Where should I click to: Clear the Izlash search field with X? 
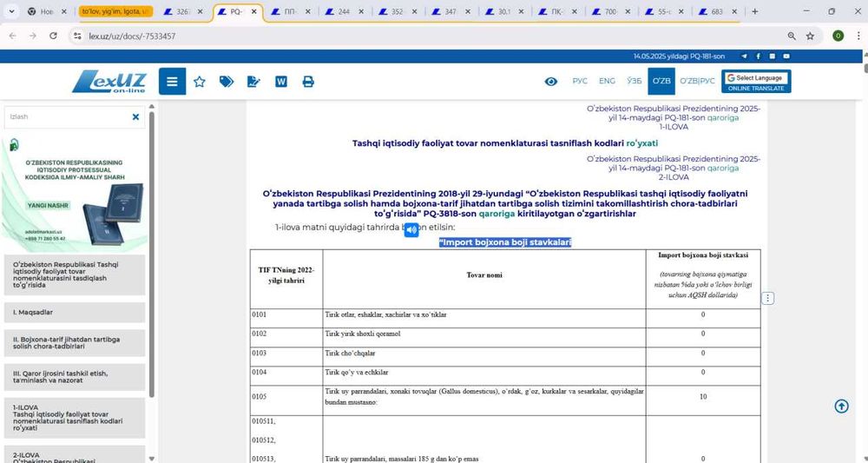(x=135, y=117)
